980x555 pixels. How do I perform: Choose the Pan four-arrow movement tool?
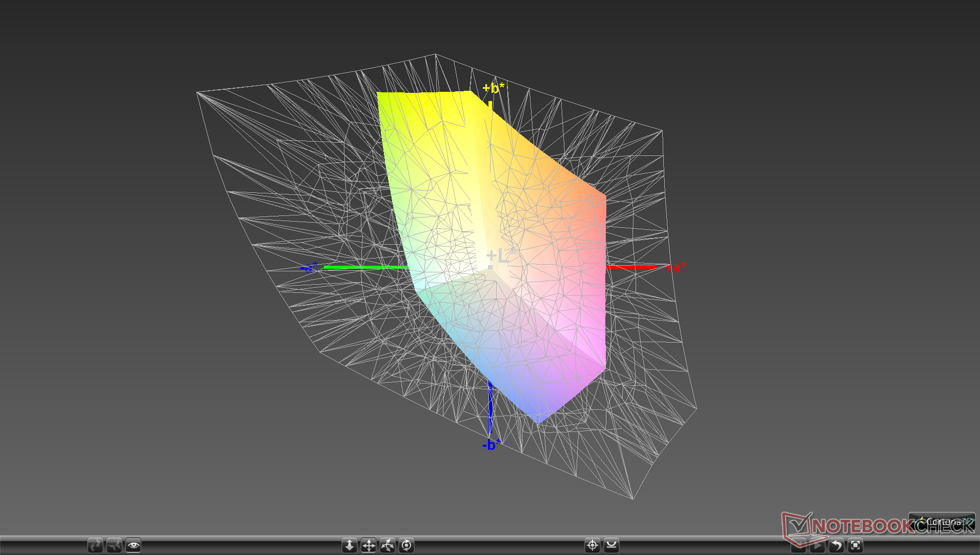click(369, 545)
